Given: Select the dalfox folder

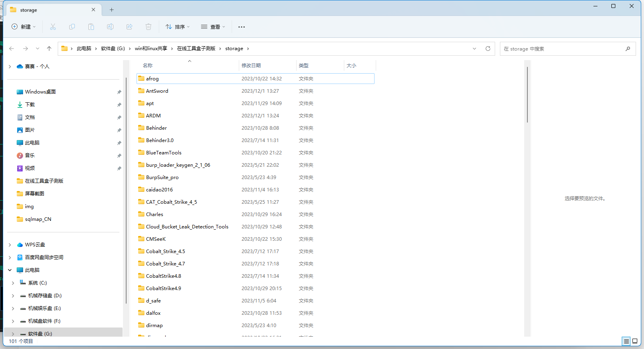Looking at the screenshot, I should pos(256,313).
